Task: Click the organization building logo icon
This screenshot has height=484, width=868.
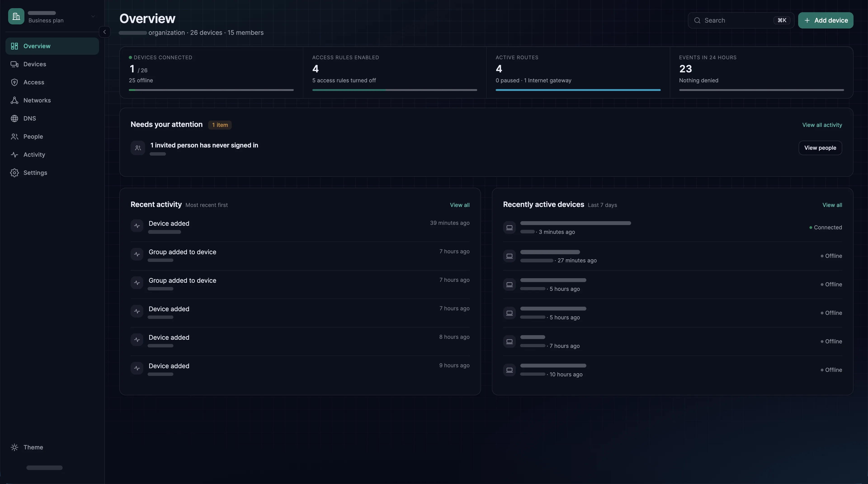Action: tap(16, 16)
